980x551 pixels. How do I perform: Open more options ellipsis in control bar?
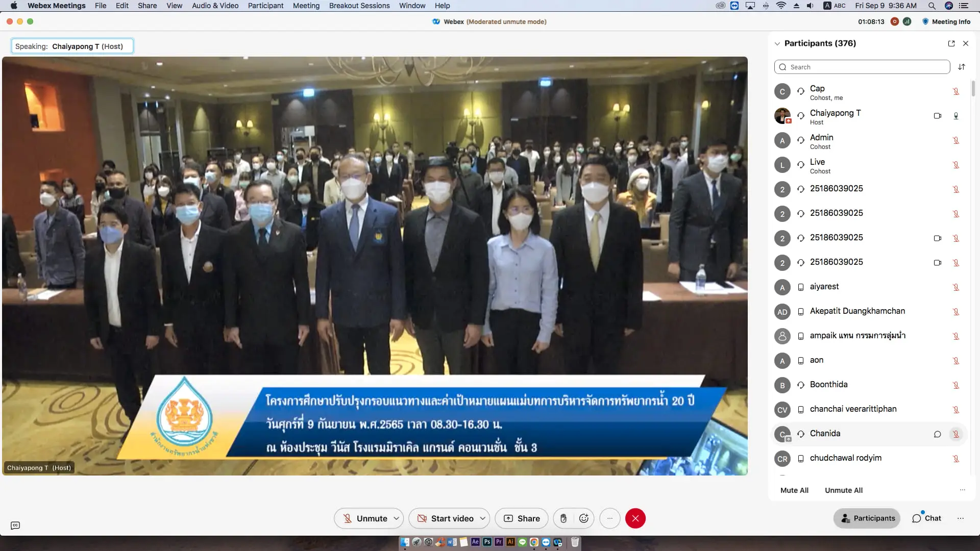(610, 518)
